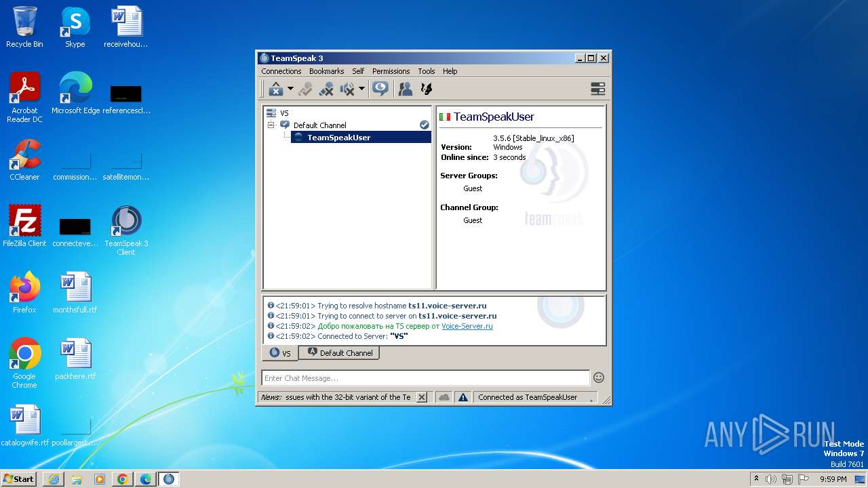Click the greyed-out Toggle Away Status toolbar icon

coord(305,89)
